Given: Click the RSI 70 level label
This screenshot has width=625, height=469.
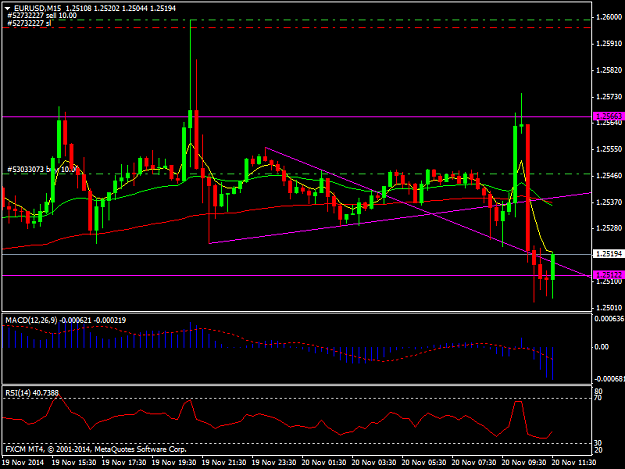Looking at the screenshot, I should tap(598, 398).
